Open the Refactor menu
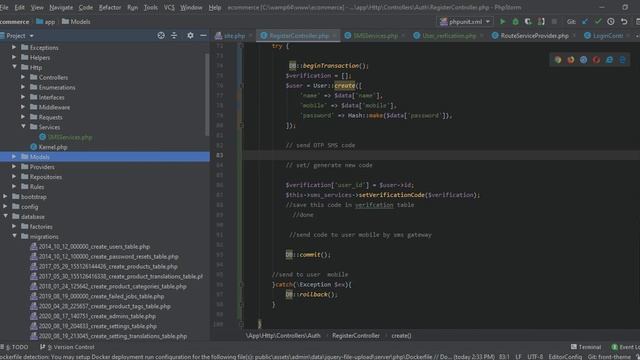Screen dimensions: 640x360 tap(110, 7)
